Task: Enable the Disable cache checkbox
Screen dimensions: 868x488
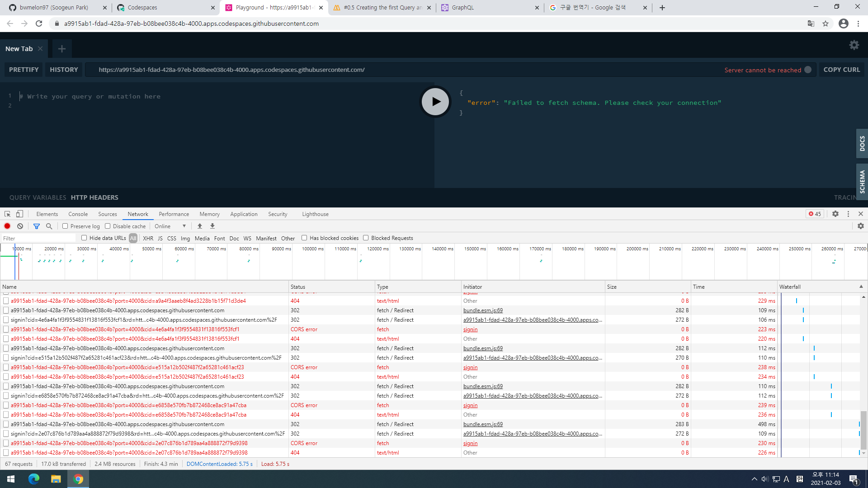Action: pos(108,226)
